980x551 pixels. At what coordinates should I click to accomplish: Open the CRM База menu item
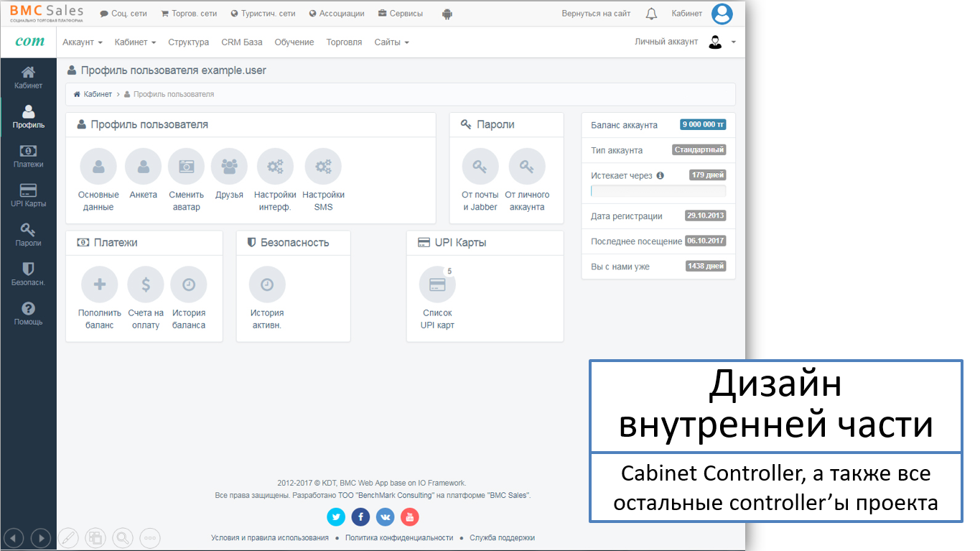242,42
